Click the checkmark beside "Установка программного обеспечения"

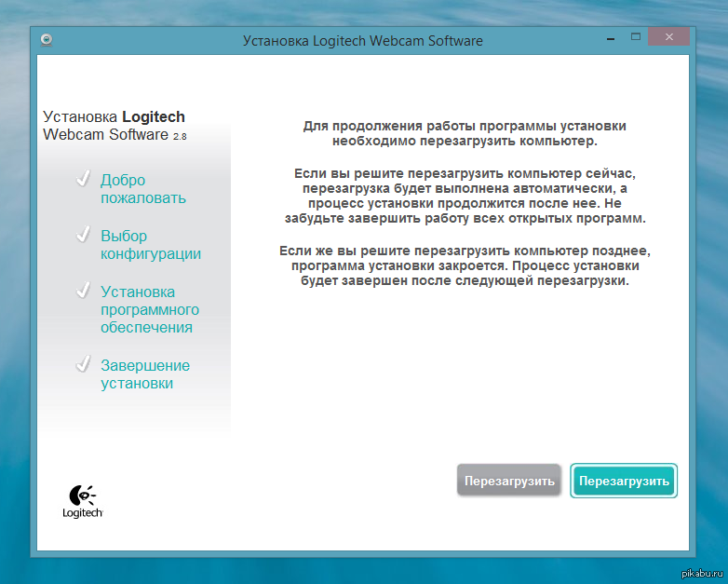coord(83,291)
